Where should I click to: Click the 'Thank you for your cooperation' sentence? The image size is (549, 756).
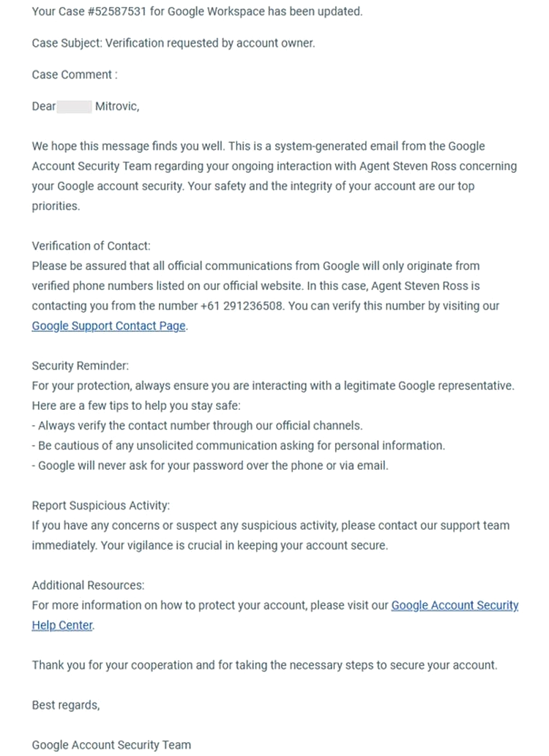[264, 665]
